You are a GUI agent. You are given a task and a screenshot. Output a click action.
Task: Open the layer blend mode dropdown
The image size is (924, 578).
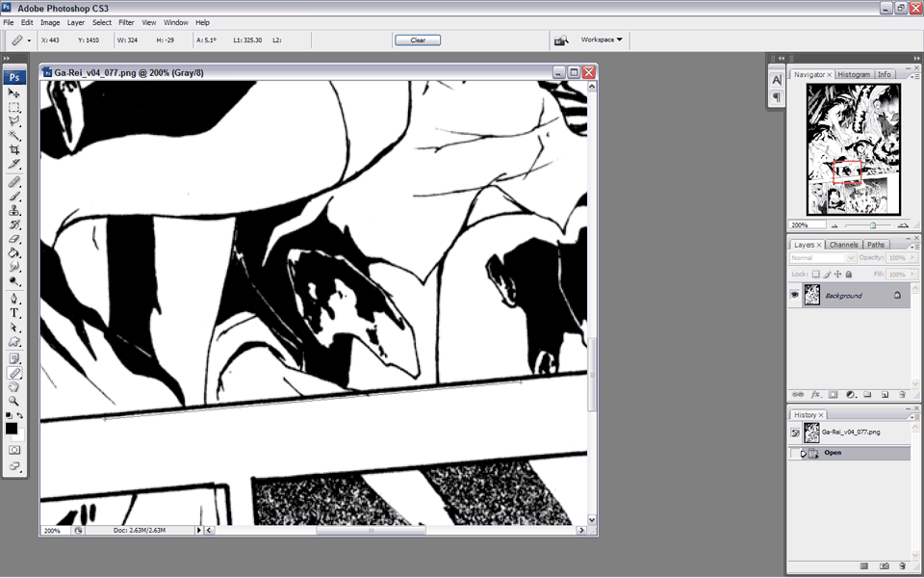pyautogui.click(x=823, y=258)
